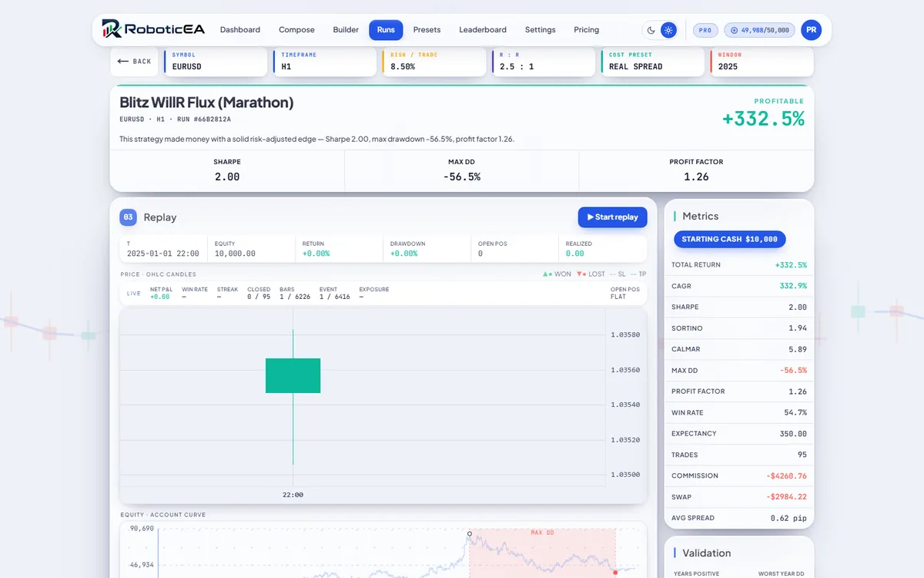Click the WON legend marker

tap(557, 274)
